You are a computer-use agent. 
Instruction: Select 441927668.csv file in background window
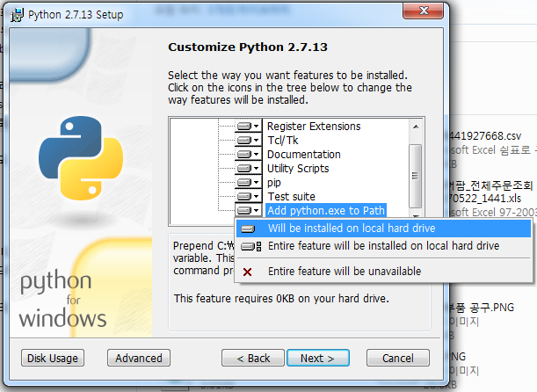(485, 136)
